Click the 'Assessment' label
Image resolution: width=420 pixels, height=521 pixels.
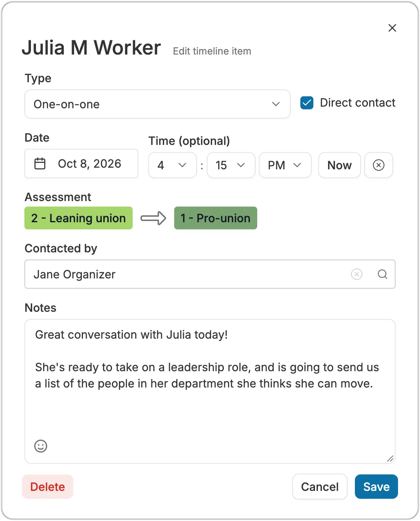click(58, 197)
